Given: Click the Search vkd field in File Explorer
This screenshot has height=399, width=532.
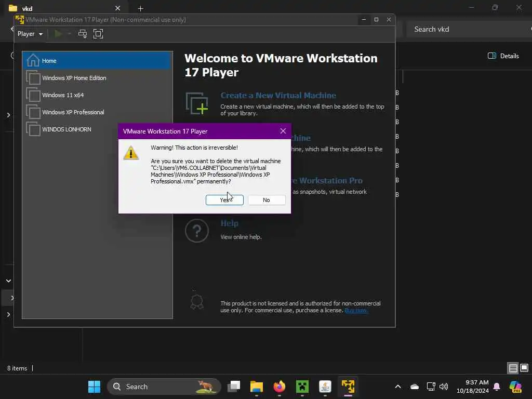Looking at the screenshot, I should tap(468, 29).
